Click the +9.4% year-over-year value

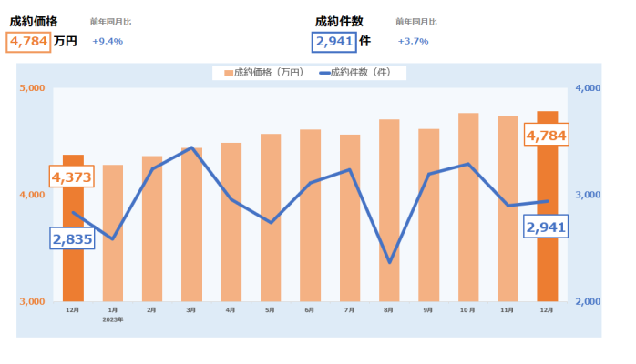coord(108,41)
